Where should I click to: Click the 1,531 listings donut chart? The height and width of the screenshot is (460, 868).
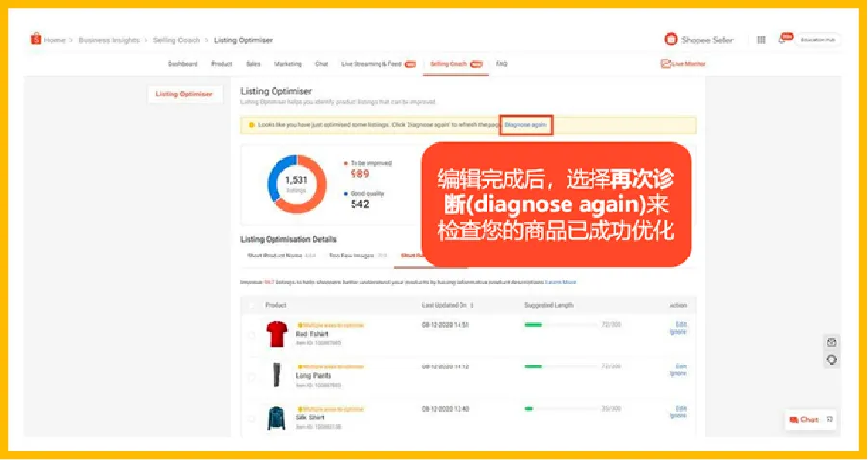tap(296, 184)
